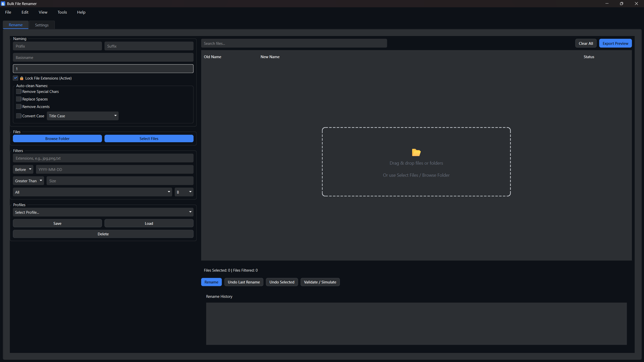
Task: Enable Remove Special Chars option
Action: pos(19,91)
